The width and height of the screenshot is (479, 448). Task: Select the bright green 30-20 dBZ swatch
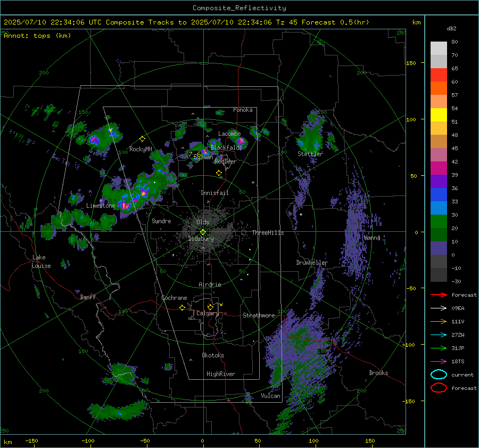click(x=439, y=222)
